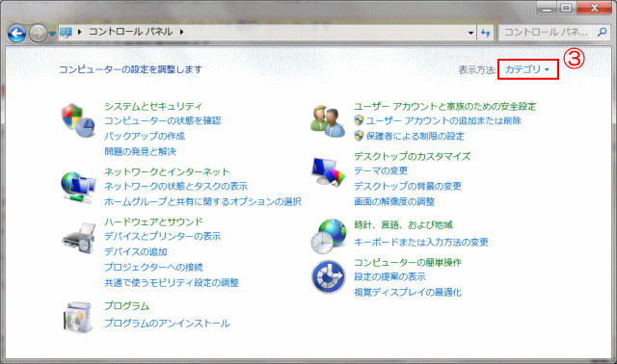This screenshot has width=617, height=364.
Task: Open 問題の発見と解決 link
Action: click(140, 151)
